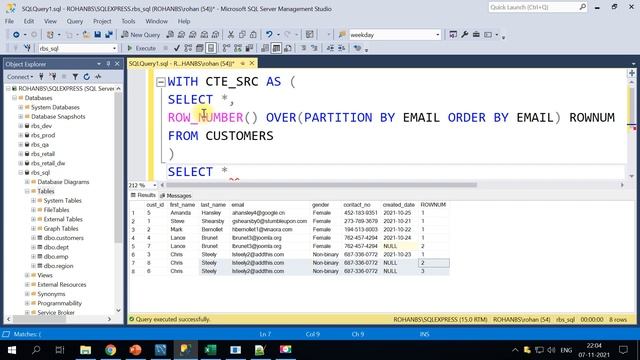Open the rbs_sql database selector dropdown

click(x=114, y=48)
